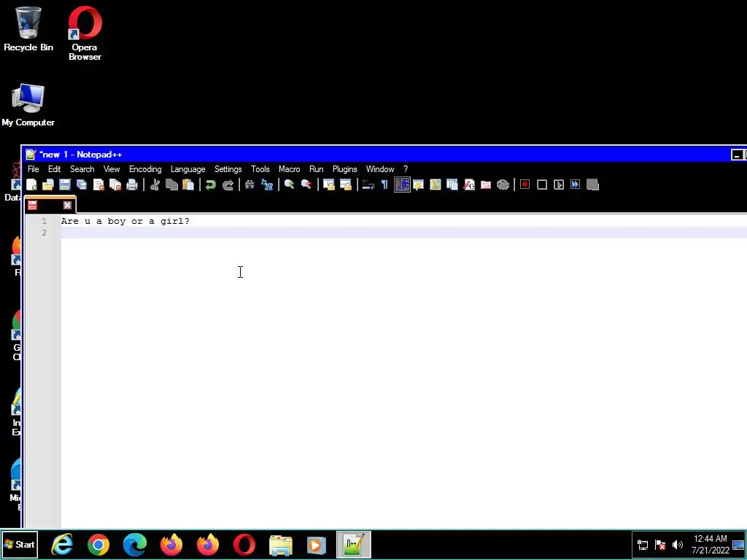Click line number 1 in the editor margin
747x560 pixels.
pyautogui.click(x=44, y=222)
